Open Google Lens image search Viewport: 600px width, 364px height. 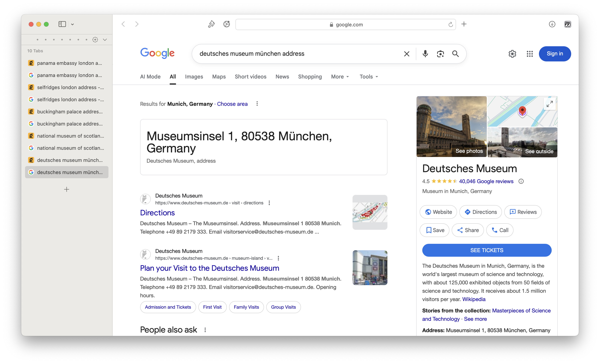(440, 54)
